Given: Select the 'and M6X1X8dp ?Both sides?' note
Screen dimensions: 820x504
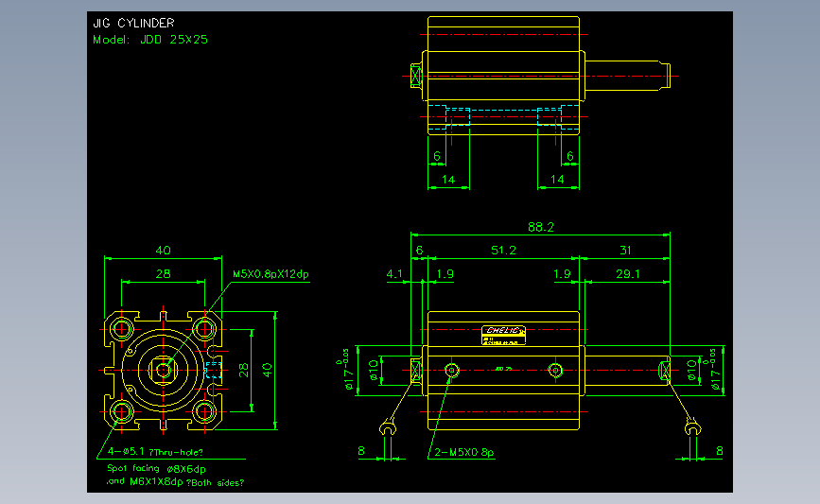Looking at the screenshot, I should click(175, 482).
